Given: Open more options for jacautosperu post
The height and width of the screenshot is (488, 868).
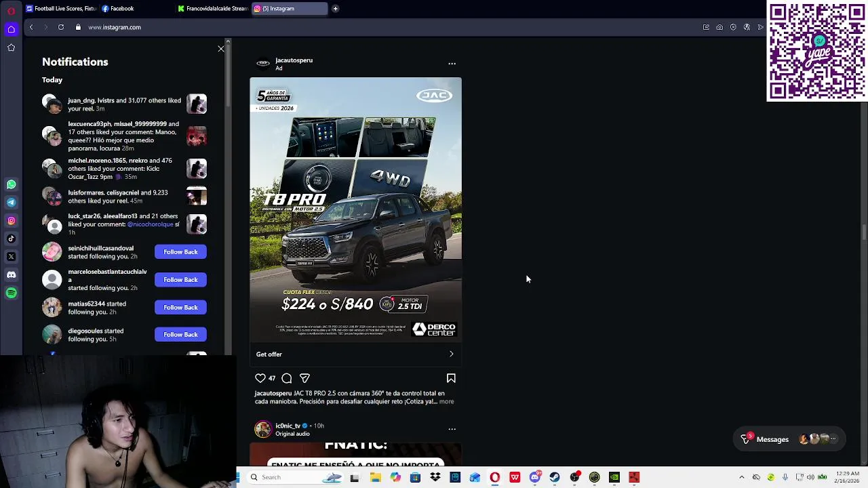Looking at the screenshot, I should point(452,64).
